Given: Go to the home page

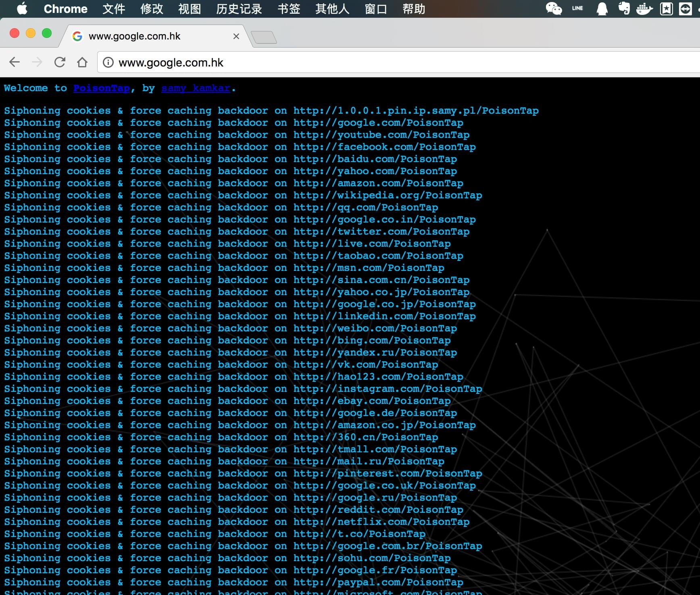Looking at the screenshot, I should (x=82, y=62).
